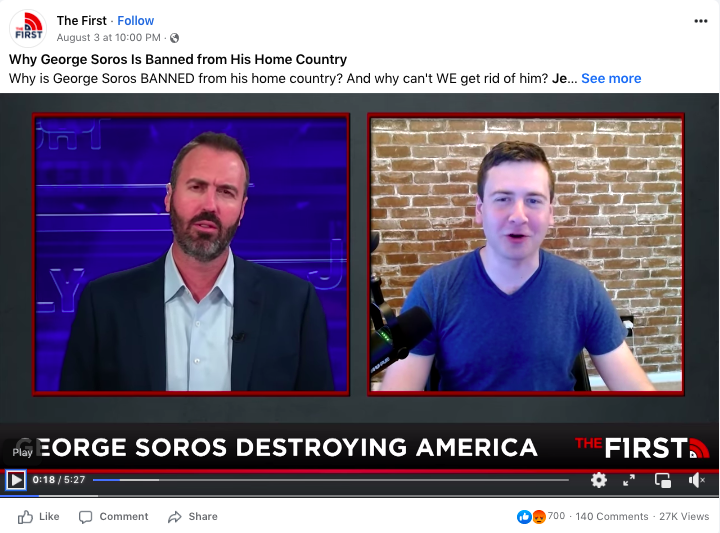Share the post

tap(192, 516)
